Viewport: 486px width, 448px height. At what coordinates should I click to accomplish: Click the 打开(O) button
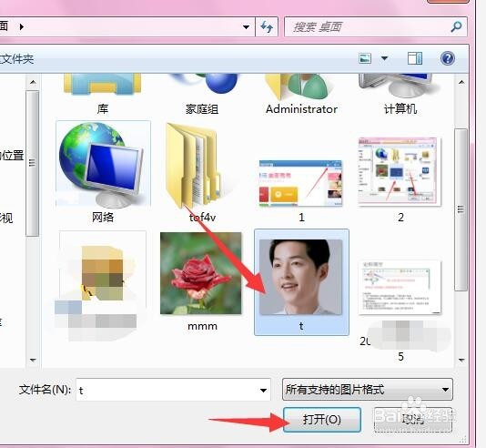point(322,420)
